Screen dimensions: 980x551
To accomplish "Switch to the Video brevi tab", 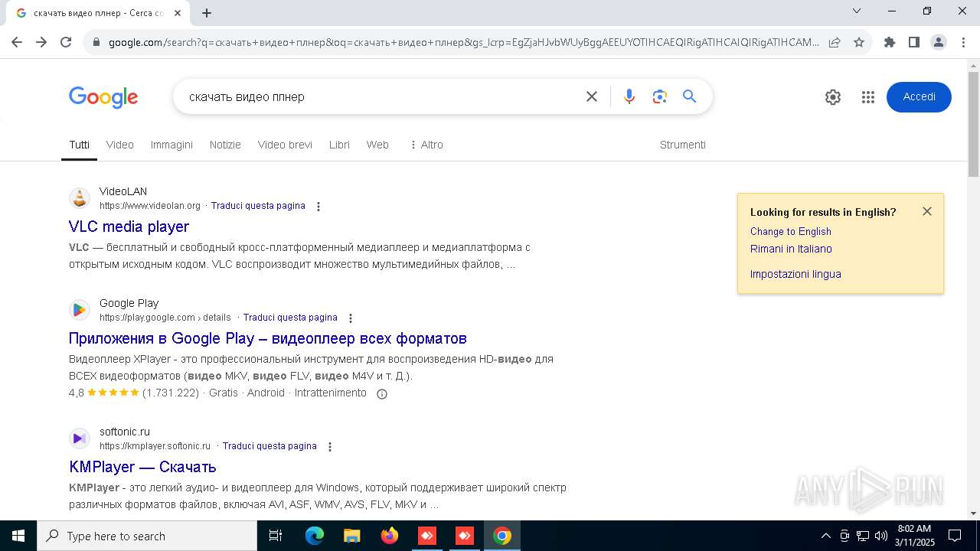I will pos(285,145).
